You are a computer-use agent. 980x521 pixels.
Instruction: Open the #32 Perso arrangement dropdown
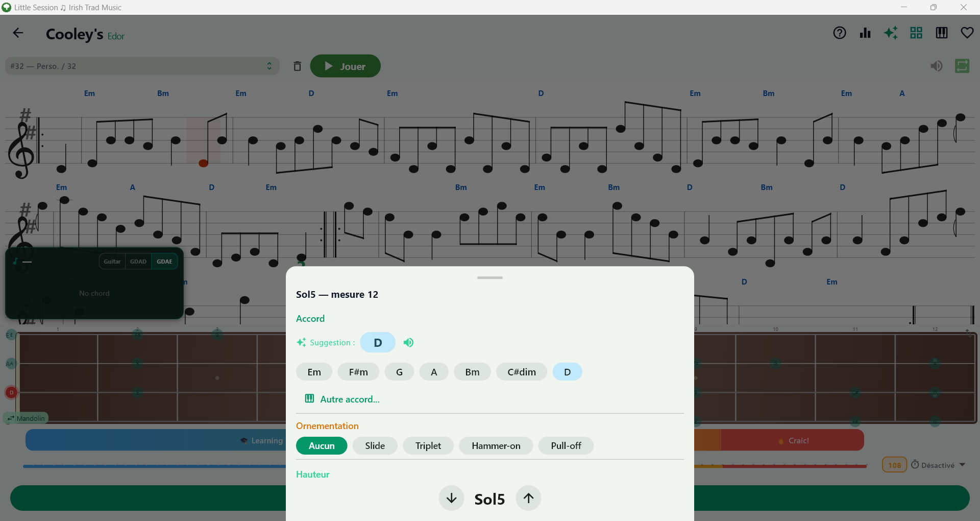(142, 66)
